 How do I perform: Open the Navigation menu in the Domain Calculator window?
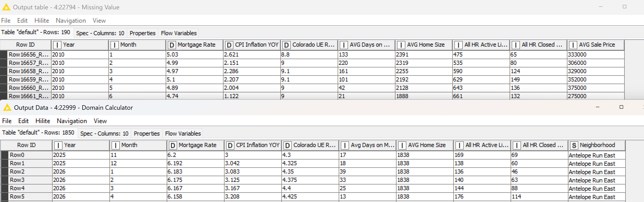tap(72, 121)
